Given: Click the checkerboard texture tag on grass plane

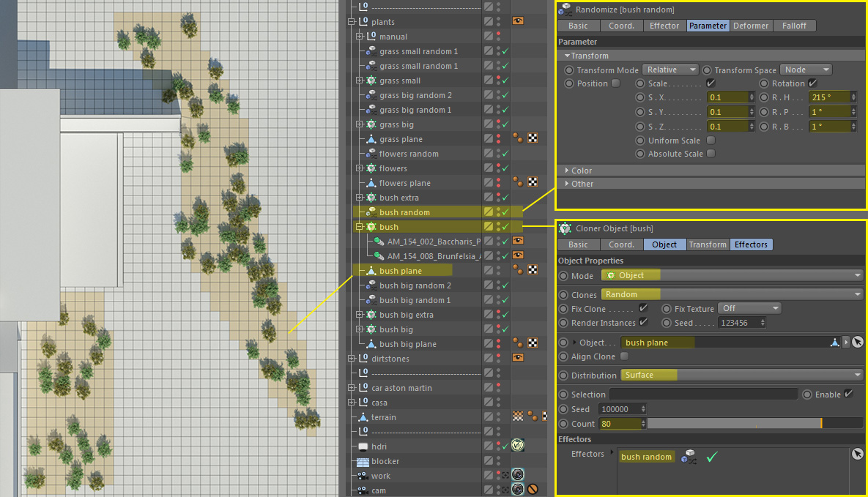Looking at the screenshot, I should click(533, 139).
